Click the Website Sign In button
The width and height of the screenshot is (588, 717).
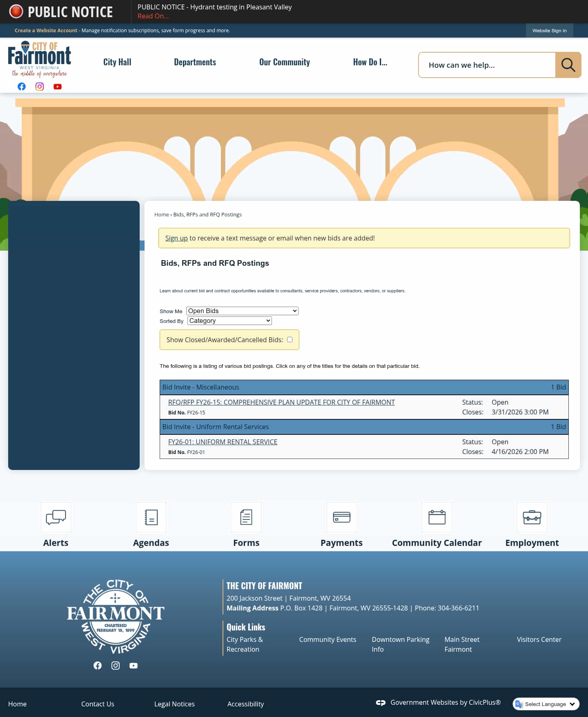click(549, 31)
